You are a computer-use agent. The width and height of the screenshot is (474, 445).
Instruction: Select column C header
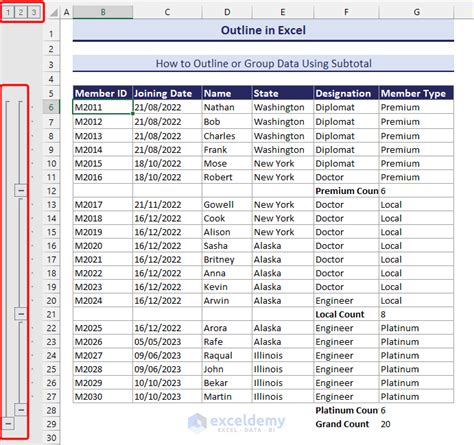click(167, 12)
